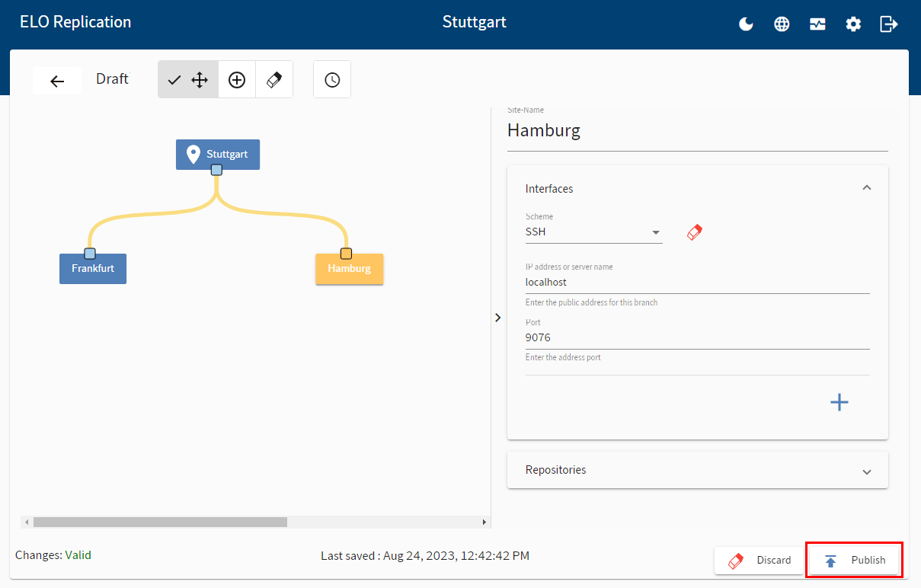The height and width of the screenshot is (588, 921).
Task: Activate the add site plus tool
Action: coord(237,80)
